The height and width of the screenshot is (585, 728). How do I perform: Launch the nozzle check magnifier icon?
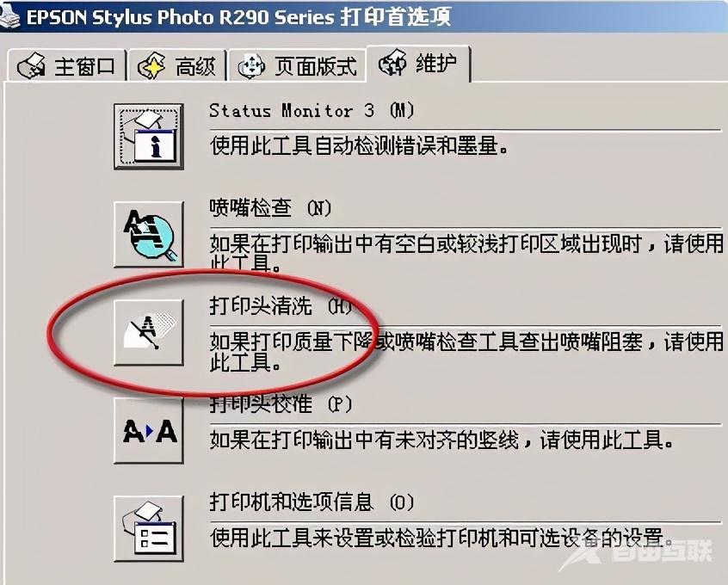pyautogui.click(x=149, y=234)
